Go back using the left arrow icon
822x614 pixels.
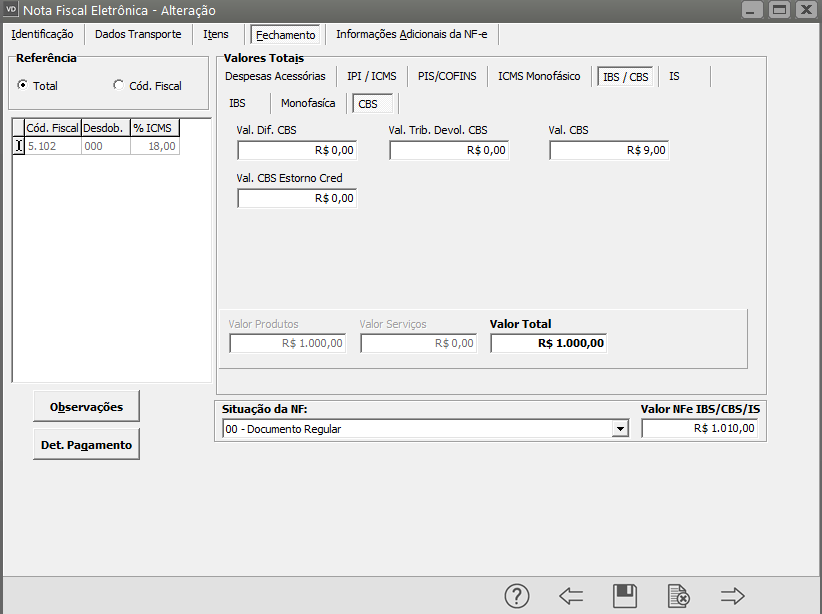[571, 596]
